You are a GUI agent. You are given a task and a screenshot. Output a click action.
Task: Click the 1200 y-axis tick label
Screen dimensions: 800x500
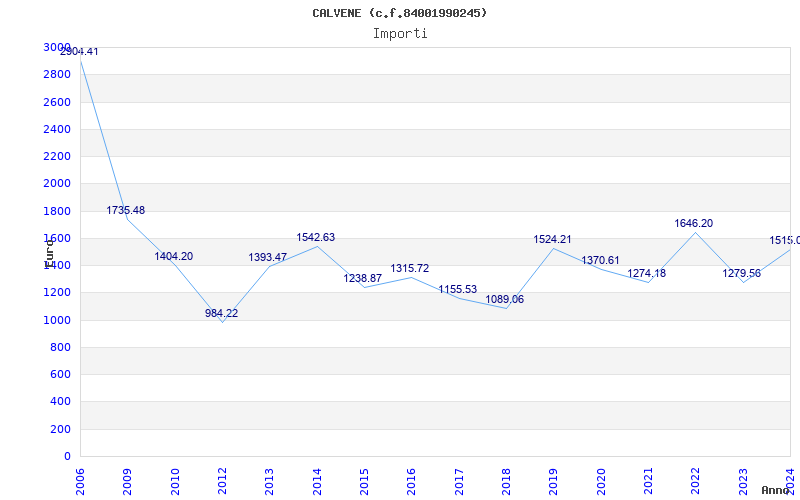[x=57, y=292]
